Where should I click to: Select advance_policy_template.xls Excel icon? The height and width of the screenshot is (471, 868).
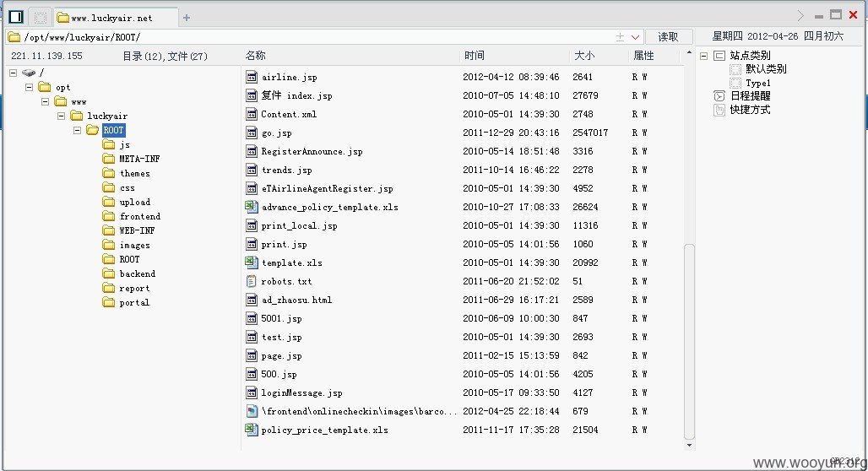pyautogui.click(x=252, y=207)
